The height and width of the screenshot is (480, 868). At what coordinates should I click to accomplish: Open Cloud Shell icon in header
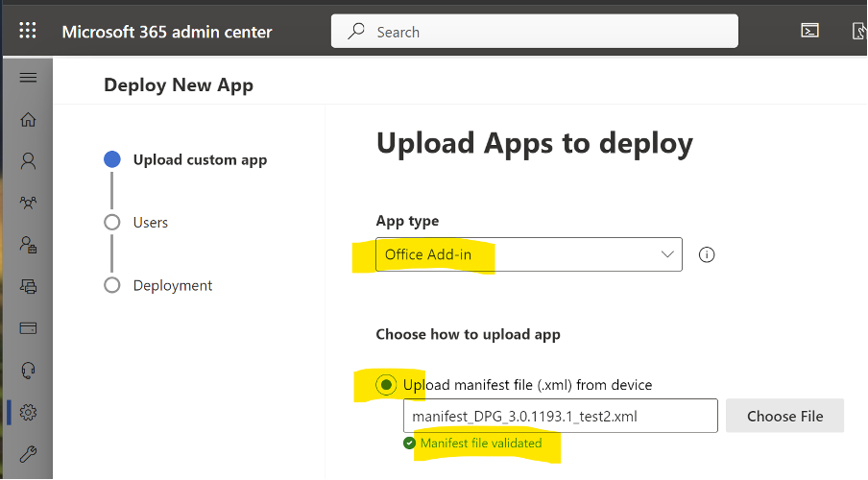coord(809,31)
